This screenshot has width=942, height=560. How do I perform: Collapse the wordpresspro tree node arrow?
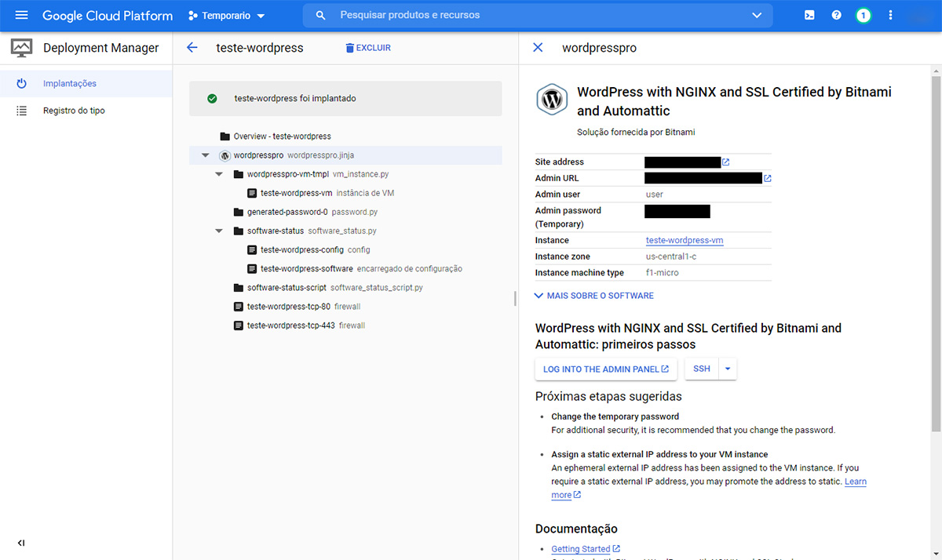click(x=206, y=155)
